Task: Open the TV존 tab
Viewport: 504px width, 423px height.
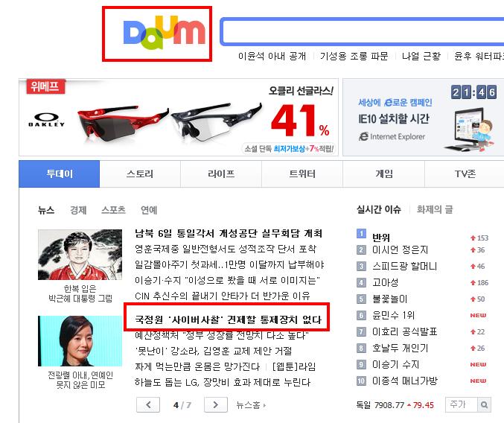Action: [x=465, y=174]
